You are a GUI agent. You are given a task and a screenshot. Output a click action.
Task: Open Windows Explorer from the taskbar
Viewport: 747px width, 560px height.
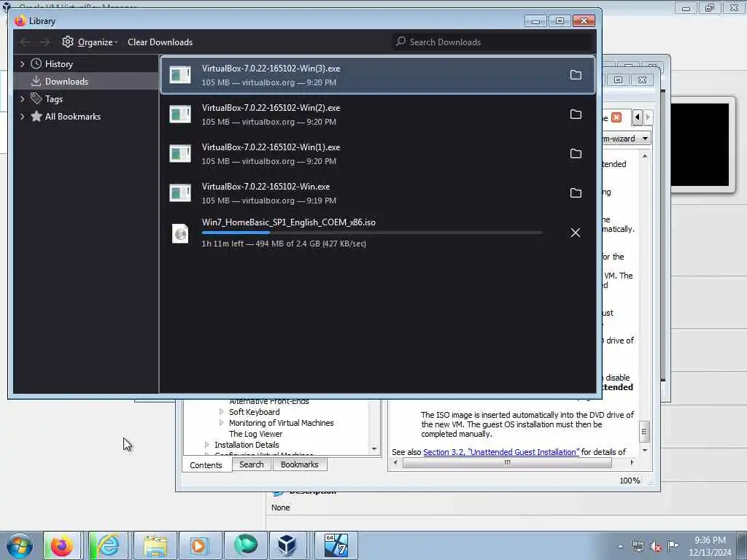(x=155, y=545)
